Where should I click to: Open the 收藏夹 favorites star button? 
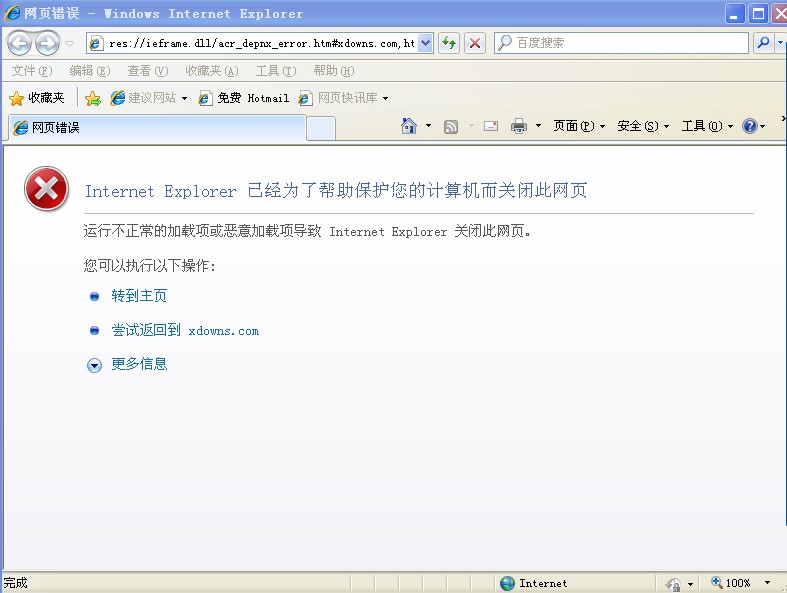click(37, 98)
